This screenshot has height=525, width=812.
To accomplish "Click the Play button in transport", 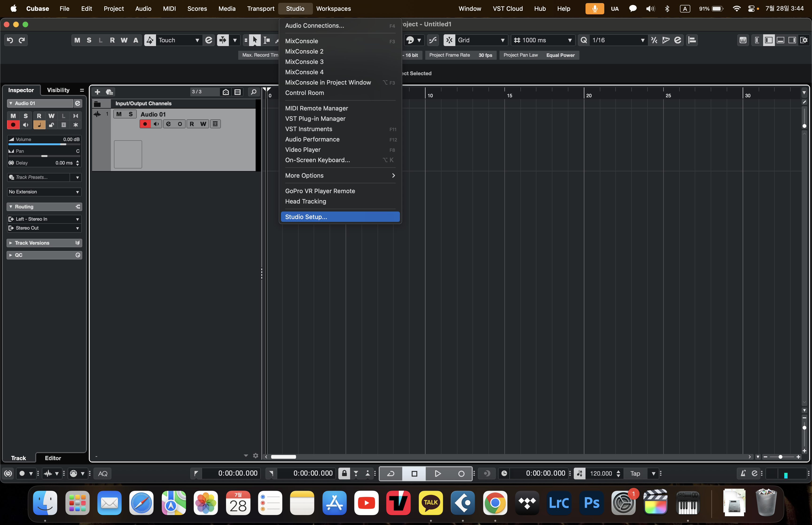I will (x=437, y=473).
